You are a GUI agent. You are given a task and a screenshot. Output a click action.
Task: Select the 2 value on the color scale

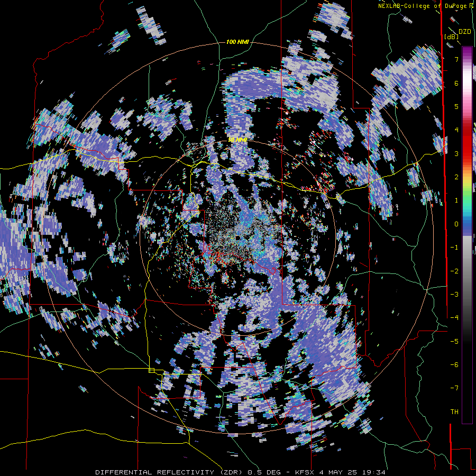456,177
